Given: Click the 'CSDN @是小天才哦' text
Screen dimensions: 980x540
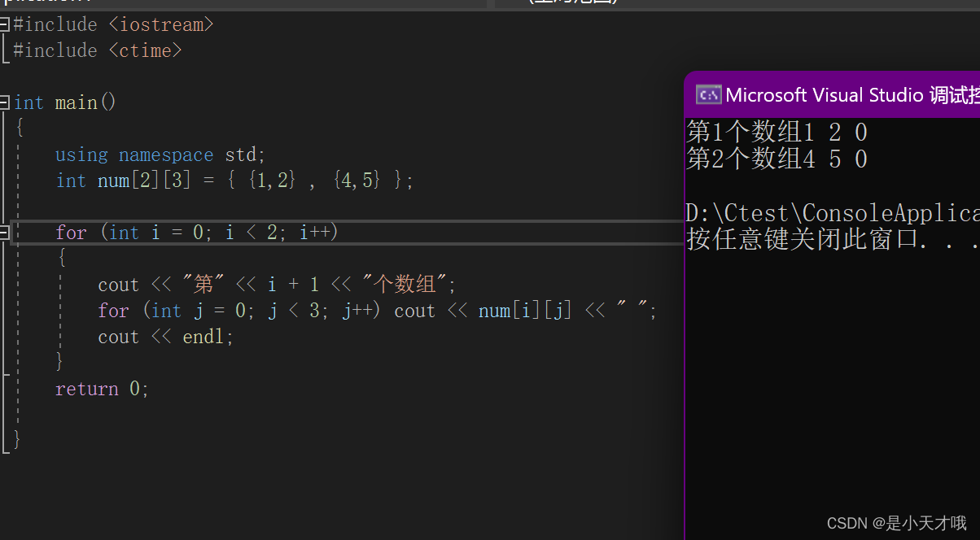Looking at the screenshot, I should coord(897,523).
